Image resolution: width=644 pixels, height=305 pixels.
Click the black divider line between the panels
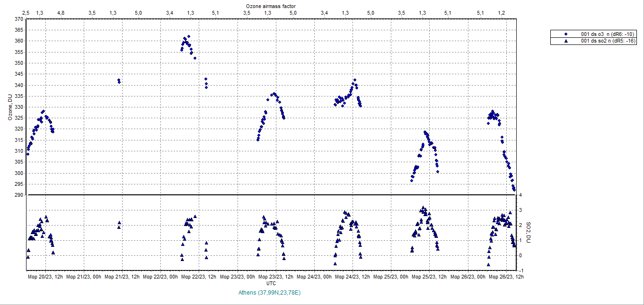pos(271,195)
